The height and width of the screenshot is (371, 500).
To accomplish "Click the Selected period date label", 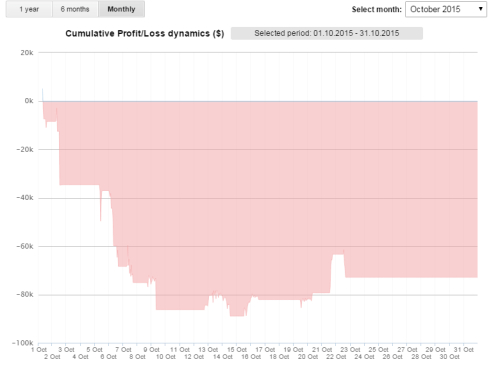I will point(327,33).
